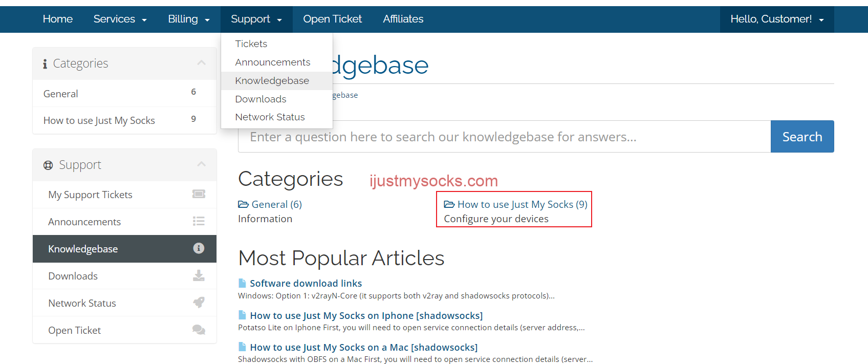Select How to use Just My Socks in sidebar

tap(124, 120)
